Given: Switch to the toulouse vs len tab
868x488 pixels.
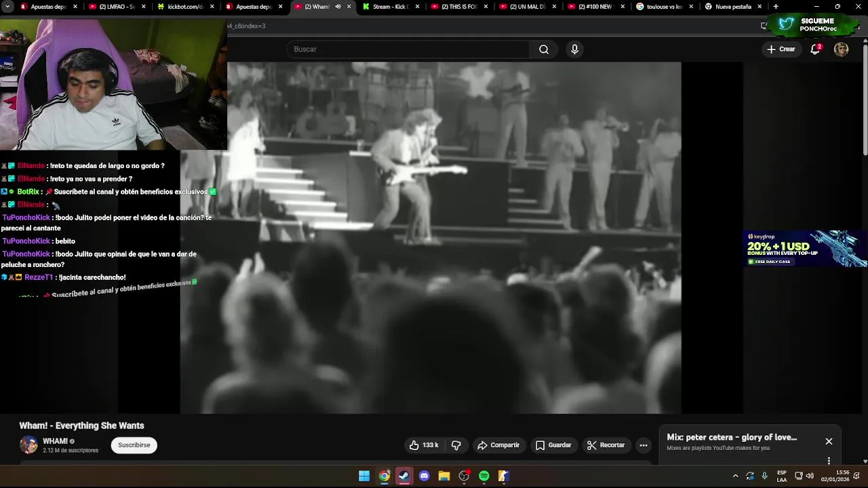Looking at the screenshot, I should 665,7.
